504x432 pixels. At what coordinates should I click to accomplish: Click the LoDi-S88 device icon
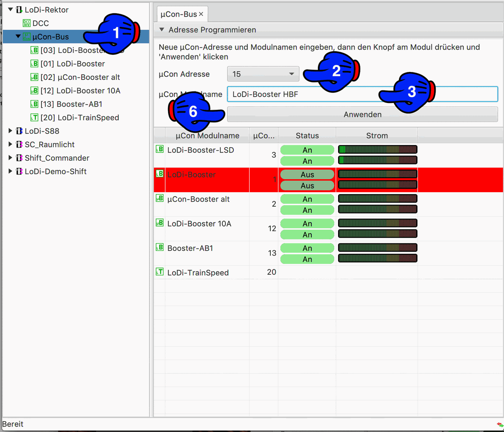[x=19, y=131]
